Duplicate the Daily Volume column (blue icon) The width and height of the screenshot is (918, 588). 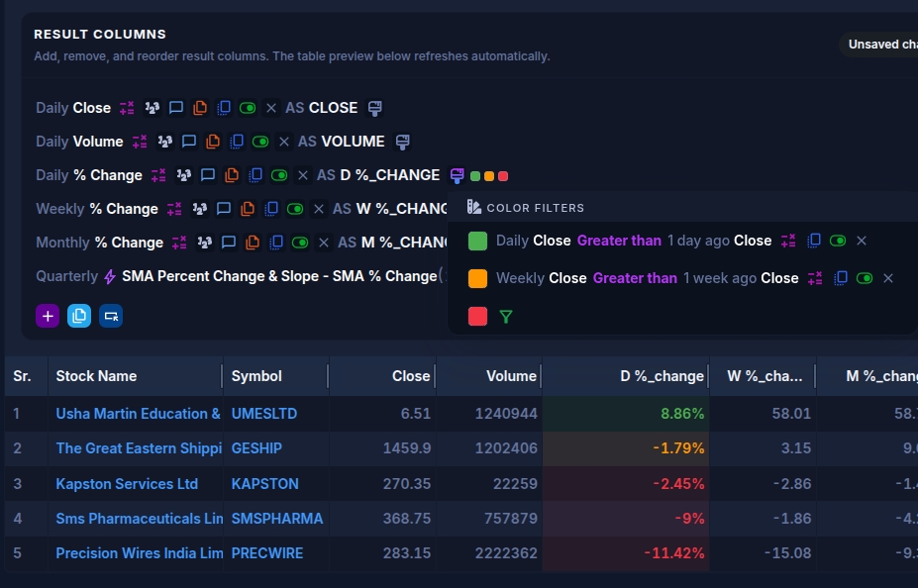[x=237, y=142]
